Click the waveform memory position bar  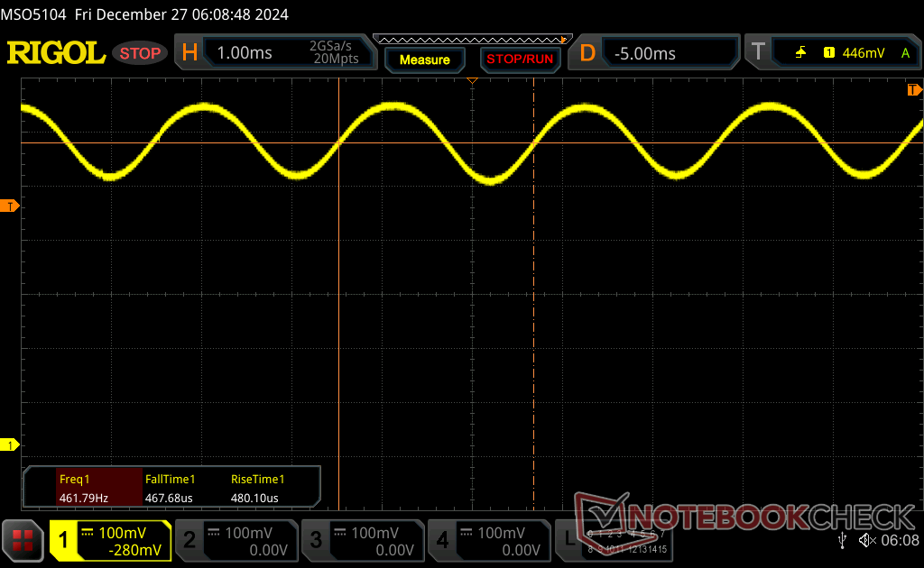pos(470,40)
